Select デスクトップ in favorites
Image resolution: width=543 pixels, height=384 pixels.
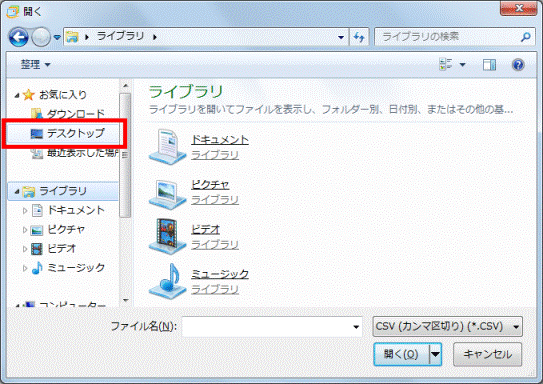click(75, 133)
